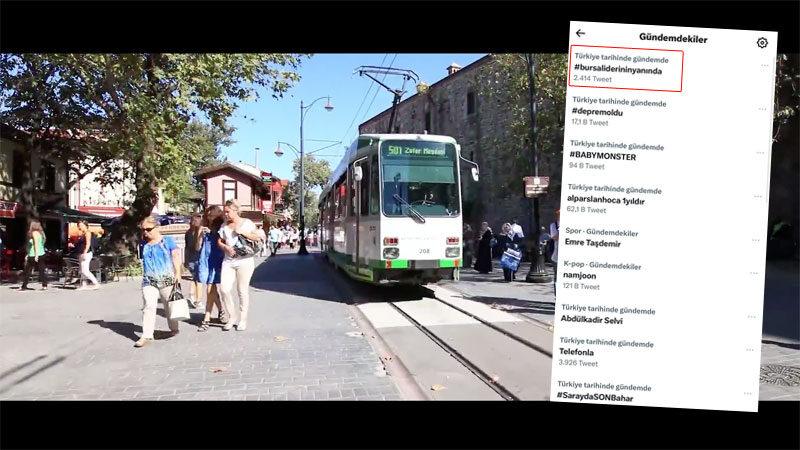Open more options for #depremoldu trend

pyautogui.click(x=762, y=109)
